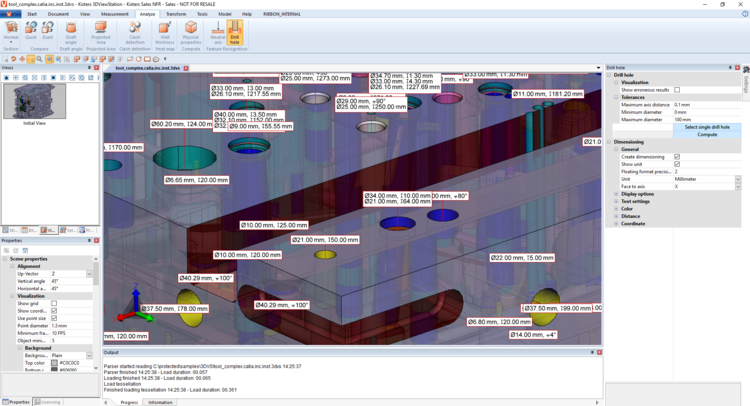
Task: Click first Views panel toolbar icon
Action: [x=6, y=77]
